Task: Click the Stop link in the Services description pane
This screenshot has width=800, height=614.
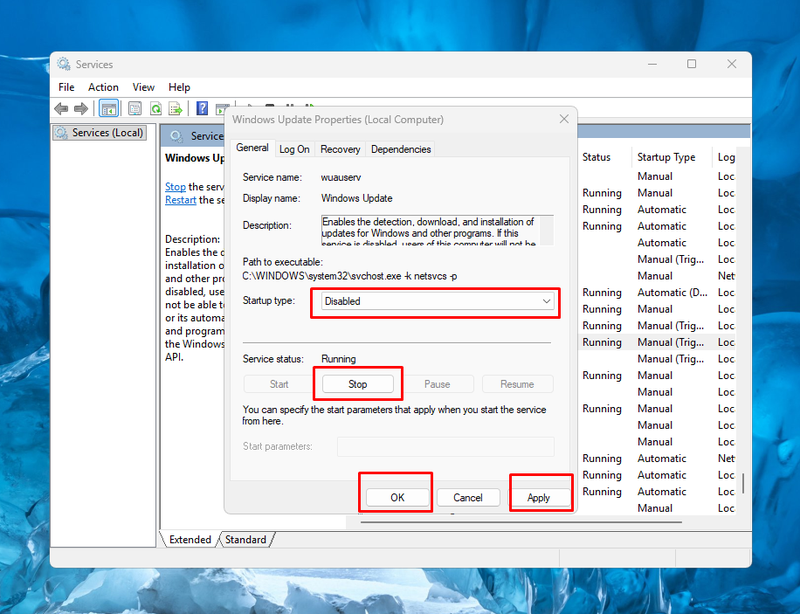Action: [x=175, y=187]
